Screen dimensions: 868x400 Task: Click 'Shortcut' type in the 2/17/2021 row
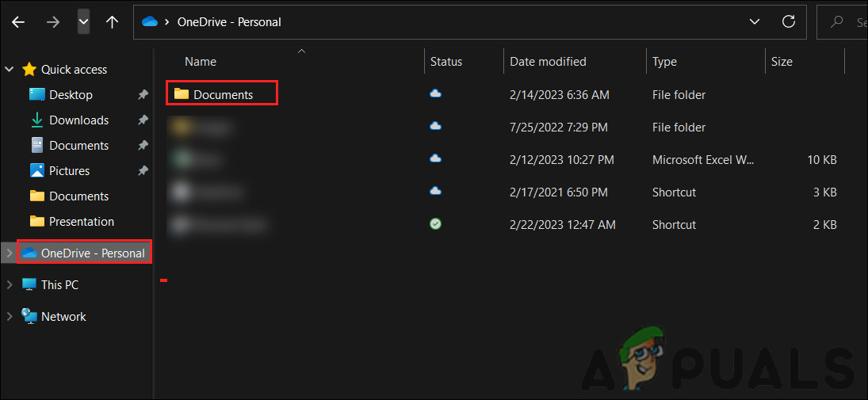point(675,192)
